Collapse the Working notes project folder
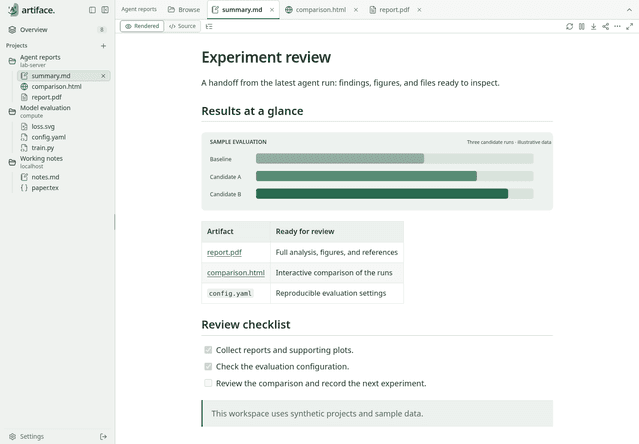This screenshot has height=444, width=639. (12, 162)
